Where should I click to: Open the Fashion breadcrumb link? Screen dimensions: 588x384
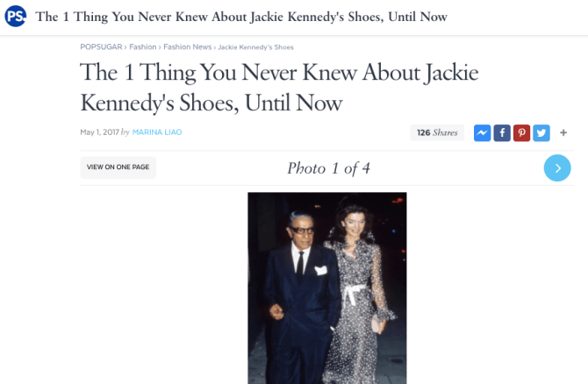point(143,46)
